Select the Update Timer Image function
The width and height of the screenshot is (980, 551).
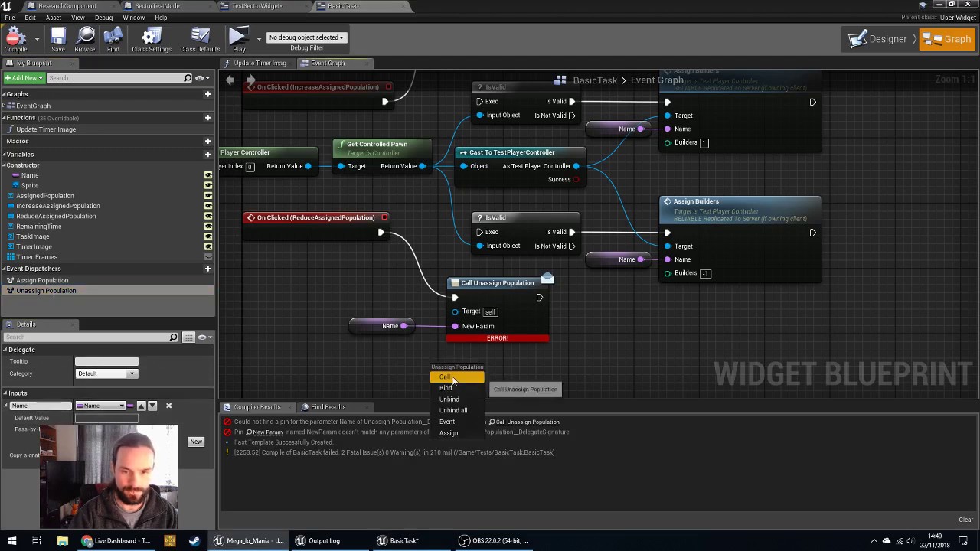pos(46,129)
